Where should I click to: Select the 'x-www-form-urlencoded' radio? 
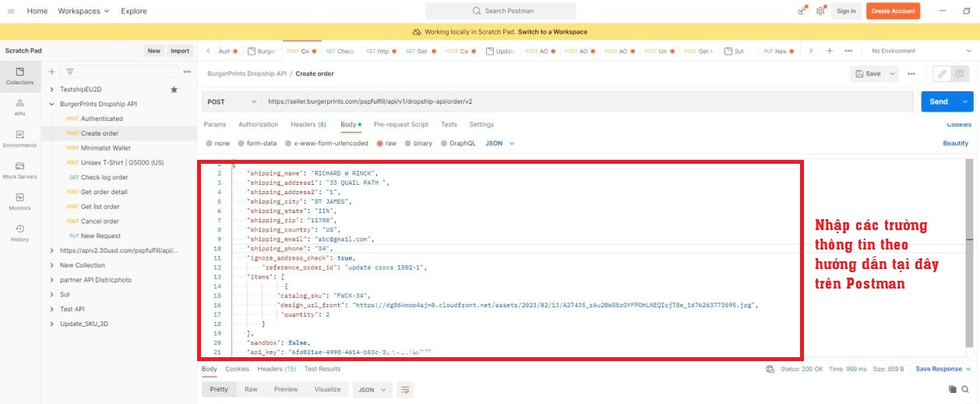point(287,144)
